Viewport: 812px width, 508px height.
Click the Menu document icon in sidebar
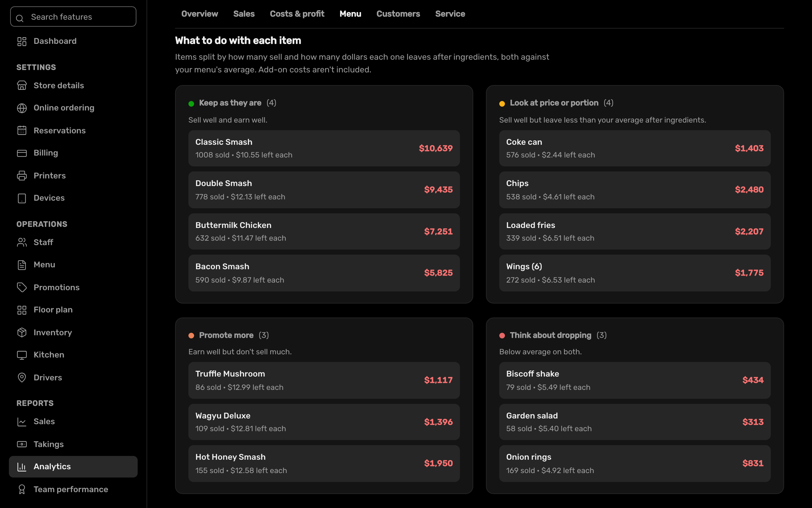22,265
